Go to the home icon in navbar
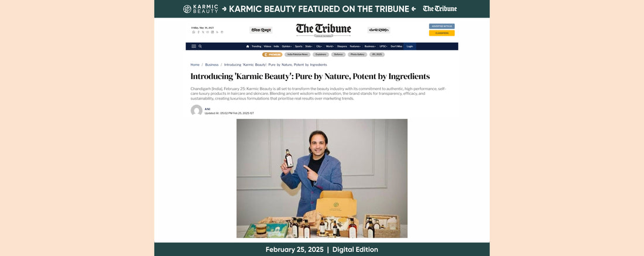Viewport: 644px width, 256px height. pos(248,46)
